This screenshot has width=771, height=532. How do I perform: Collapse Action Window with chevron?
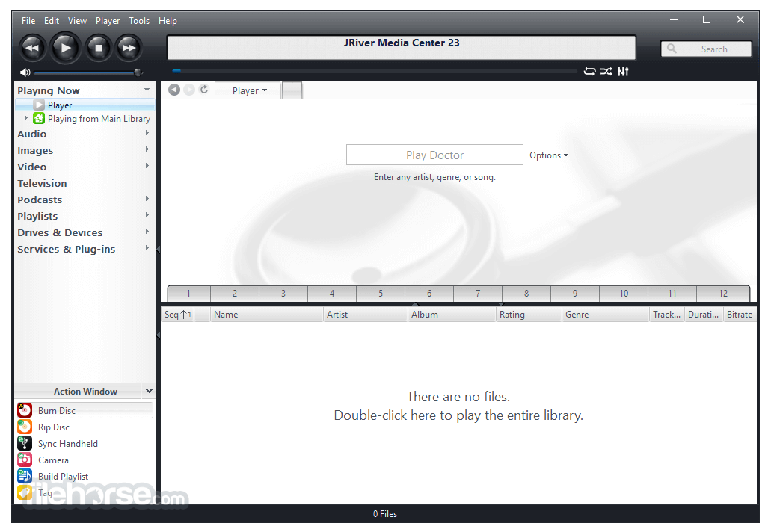149,391
